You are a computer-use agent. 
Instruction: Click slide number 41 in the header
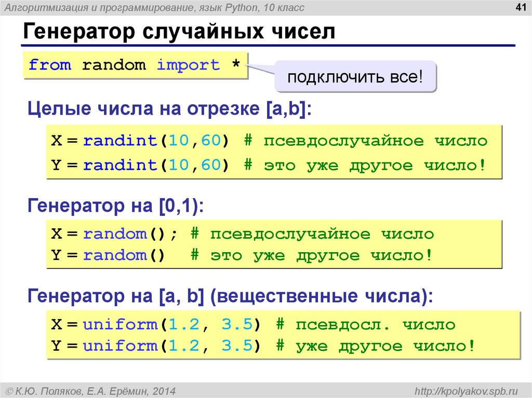tap(521, 7)
